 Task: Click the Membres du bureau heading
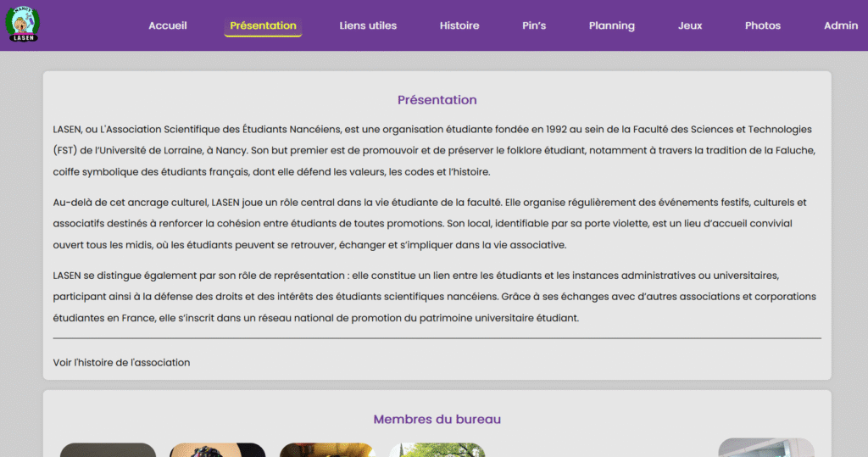point(437,419)
